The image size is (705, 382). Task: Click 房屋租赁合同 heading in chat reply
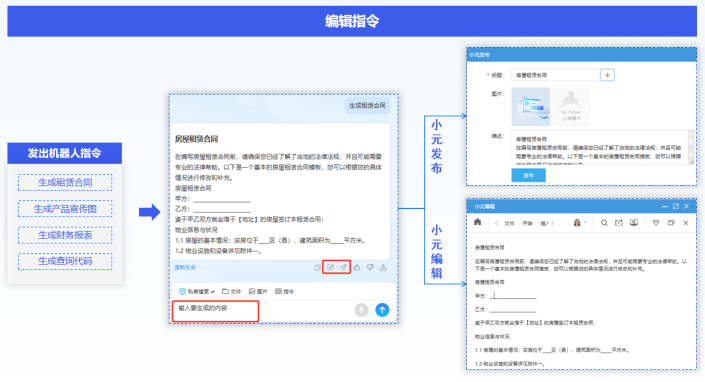[x=196, y=139]
